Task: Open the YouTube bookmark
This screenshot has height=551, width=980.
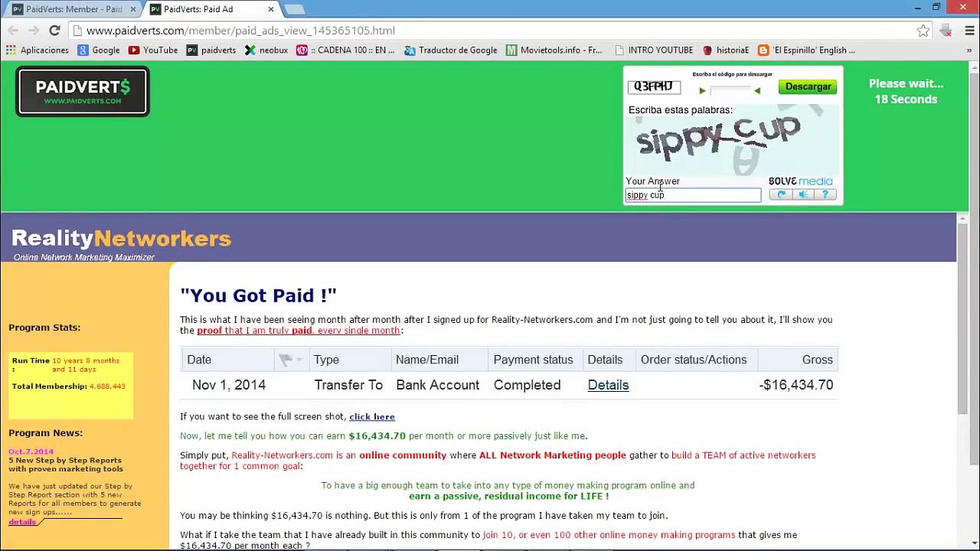Action: point(153,51)
